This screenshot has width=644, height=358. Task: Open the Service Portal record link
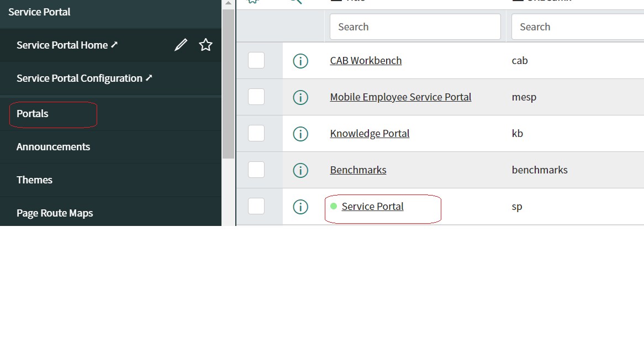pos(372,206)
